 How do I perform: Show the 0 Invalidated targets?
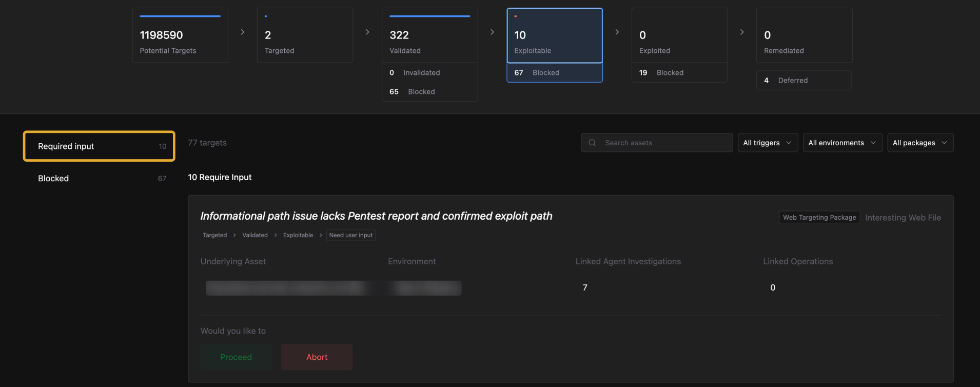[x=430, y=73]
